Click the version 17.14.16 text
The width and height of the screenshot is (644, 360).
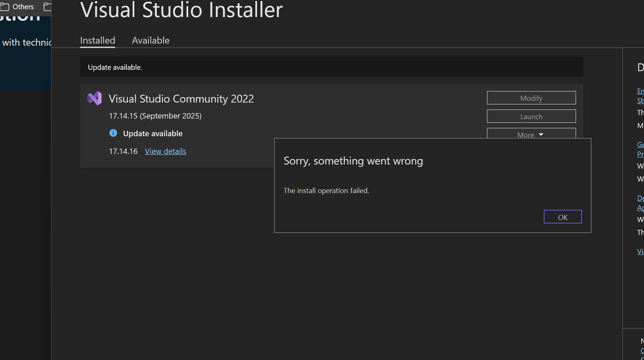[123, 151]
